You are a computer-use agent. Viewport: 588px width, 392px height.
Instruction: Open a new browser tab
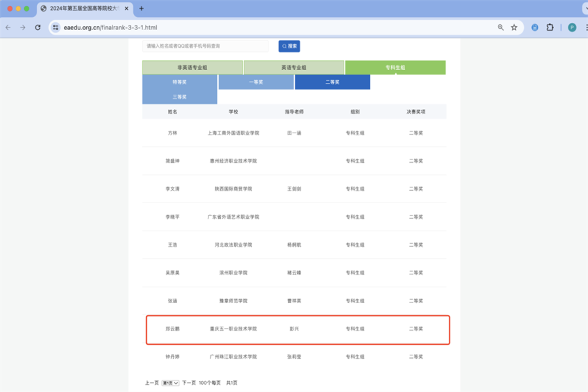[142, 8]
